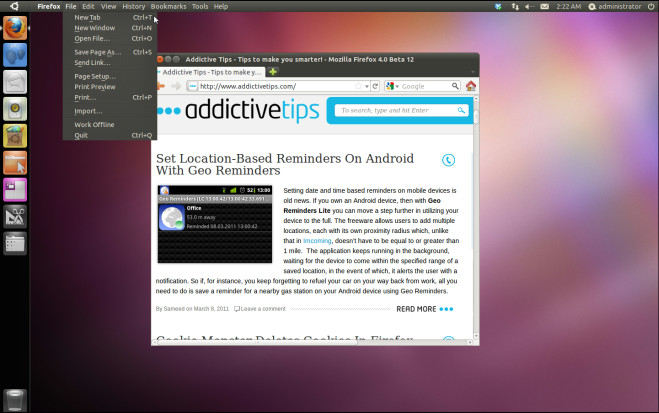Choose Save Page As... menu entry

tap(110, 53)
